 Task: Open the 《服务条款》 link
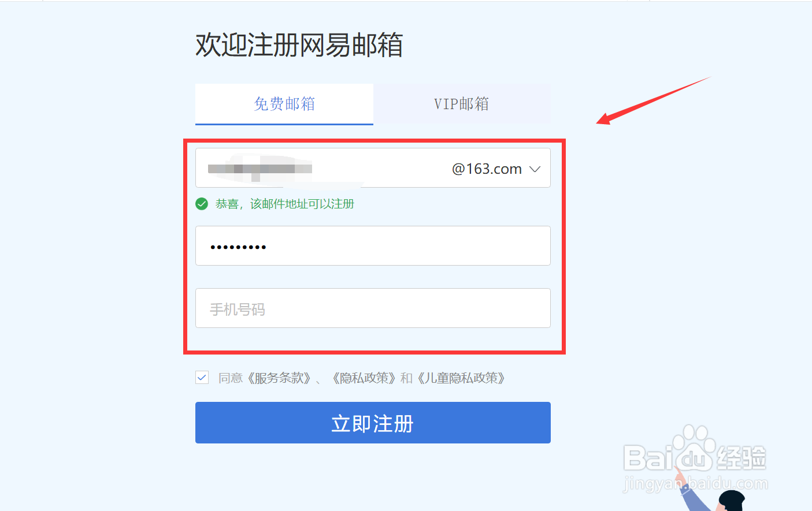pos(279,378)
